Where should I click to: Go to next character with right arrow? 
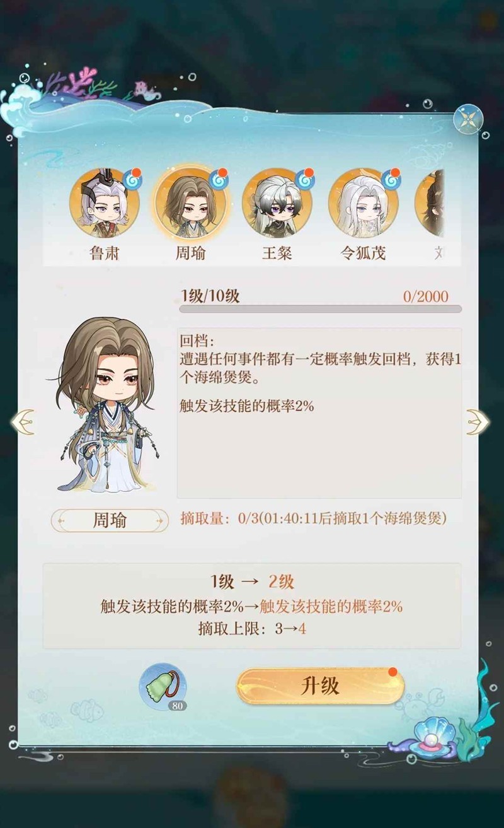pyautogui.click(x=478, y=422)
